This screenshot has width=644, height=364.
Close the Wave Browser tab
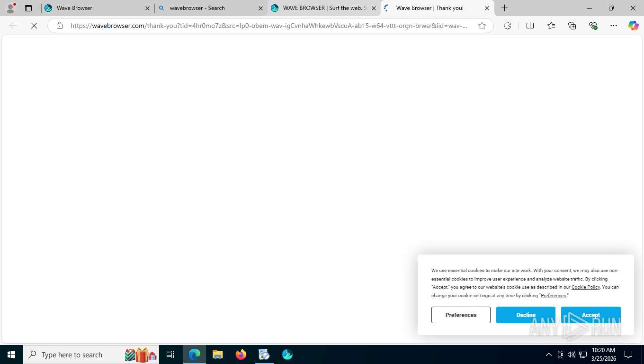147,8
